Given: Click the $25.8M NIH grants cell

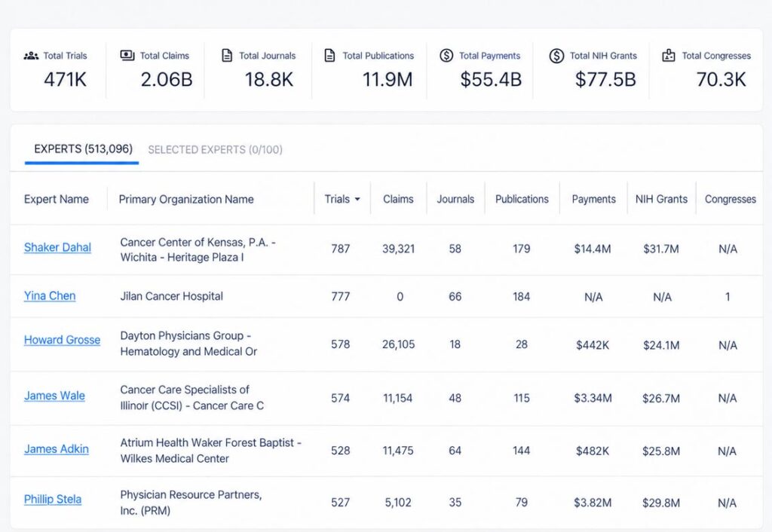Looking at the screenshot, I should click(660, 451).
